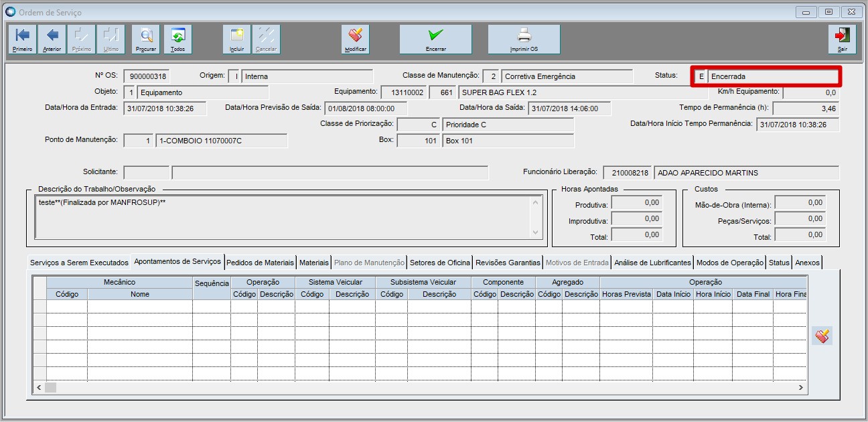Click the Mecânico column header

(x=119, y=283)
